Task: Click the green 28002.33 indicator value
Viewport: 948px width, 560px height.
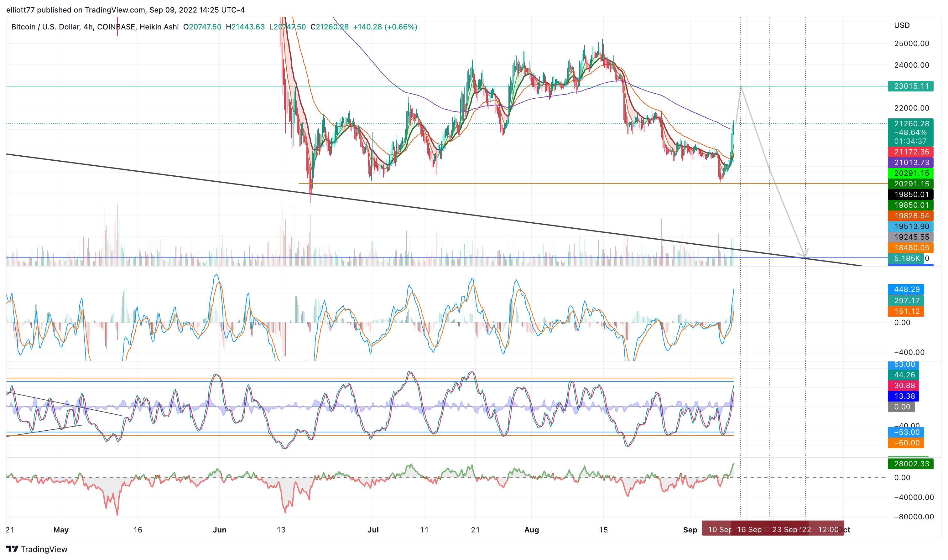Action: 910,464
